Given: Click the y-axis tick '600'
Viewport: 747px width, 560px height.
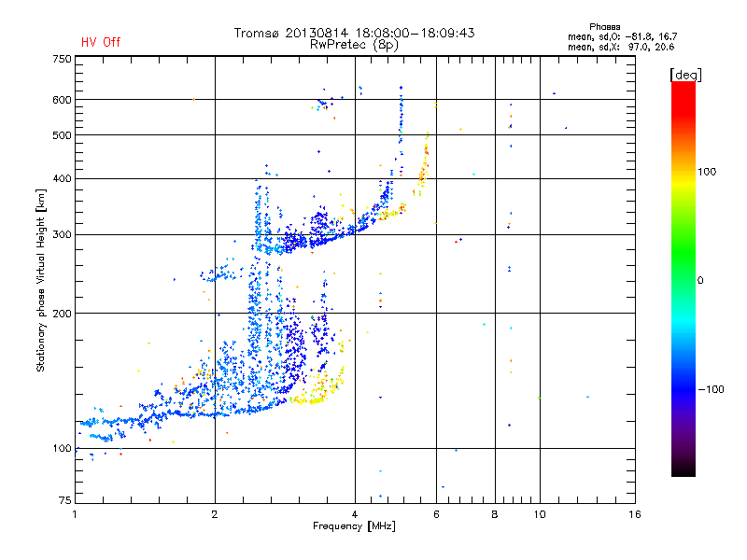Looking at the screenshot, I should click(62, 100).
